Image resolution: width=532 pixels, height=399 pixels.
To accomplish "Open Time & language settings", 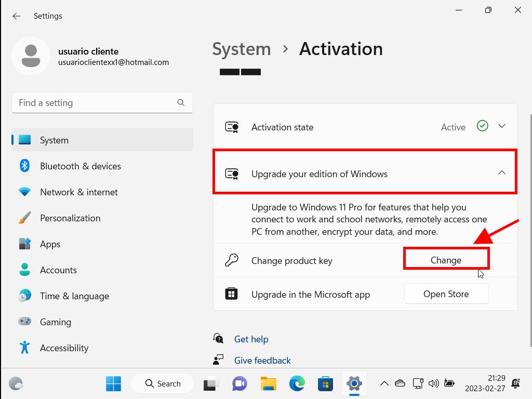I will click(74, 296).
